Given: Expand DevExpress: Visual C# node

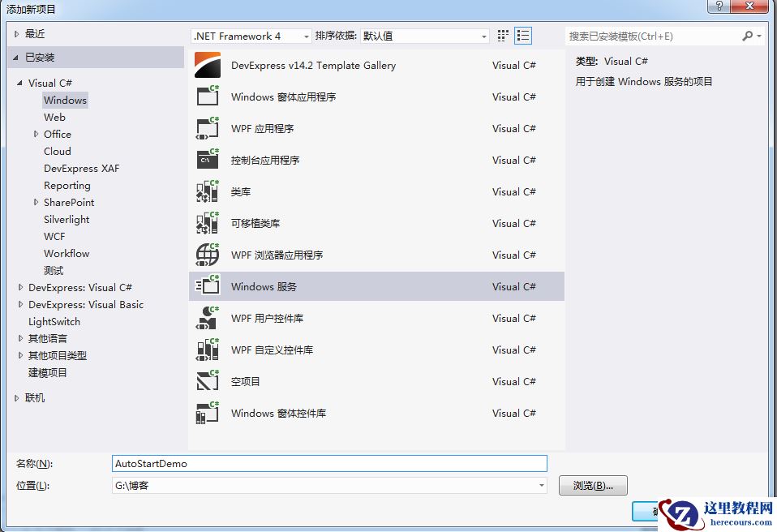Looking at the screenshot, I should (20, 287).
